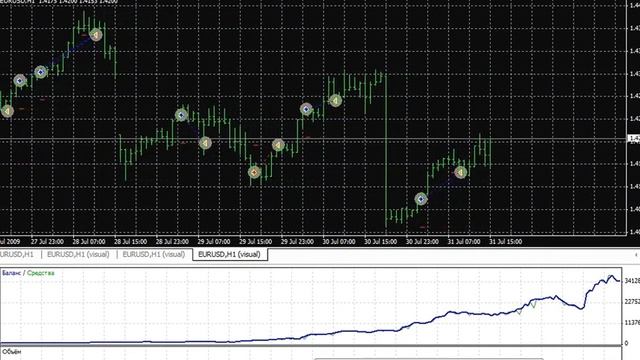Click the current price label on the horizontal line
Screen dimensions: 640x360
click(634, 139)
